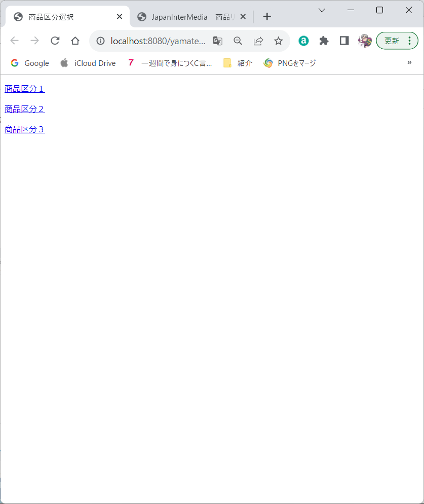The width and height of the screenshot is (424, 504).
Task: Share this page
Action: tap(258, 41)
